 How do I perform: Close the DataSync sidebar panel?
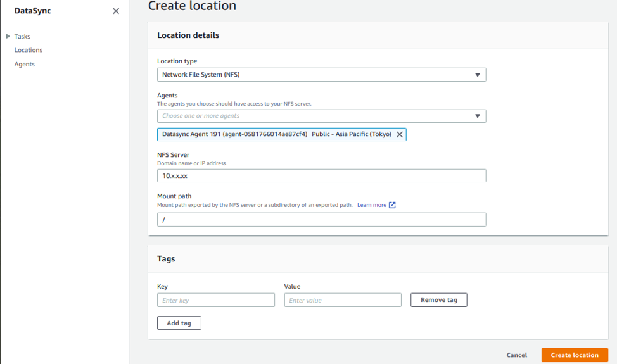[x=116, y=11]
